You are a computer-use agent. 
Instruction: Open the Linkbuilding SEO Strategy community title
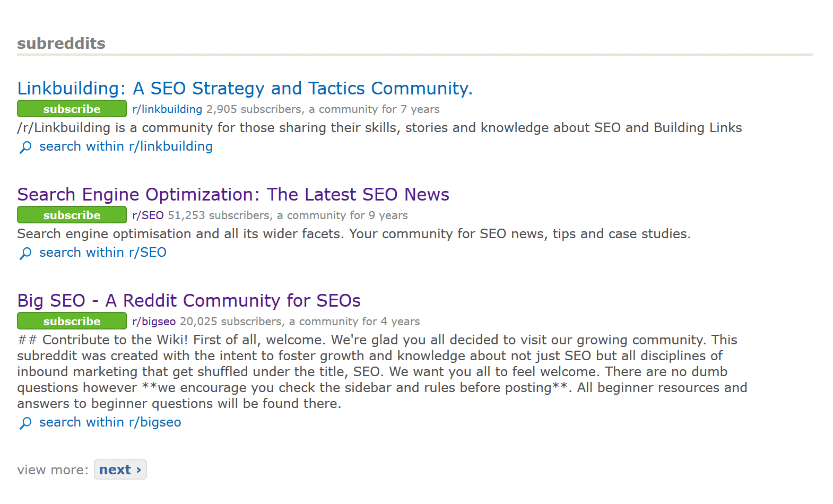pyautogui.click(x=245, y=88)
